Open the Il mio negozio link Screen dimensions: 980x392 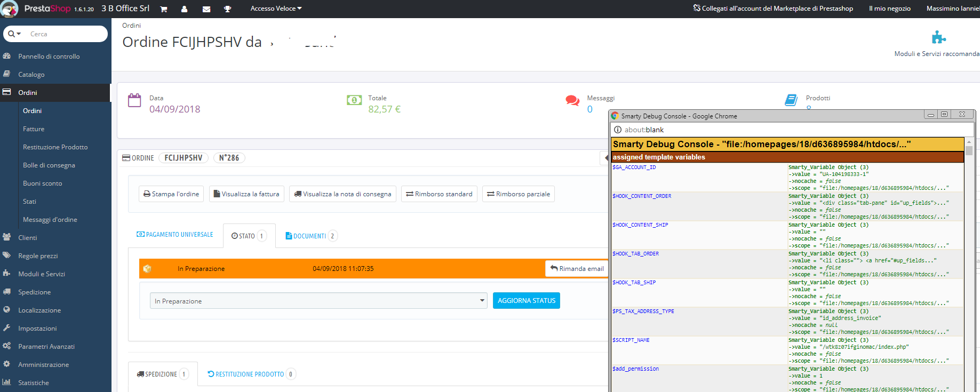coord(890,9)
